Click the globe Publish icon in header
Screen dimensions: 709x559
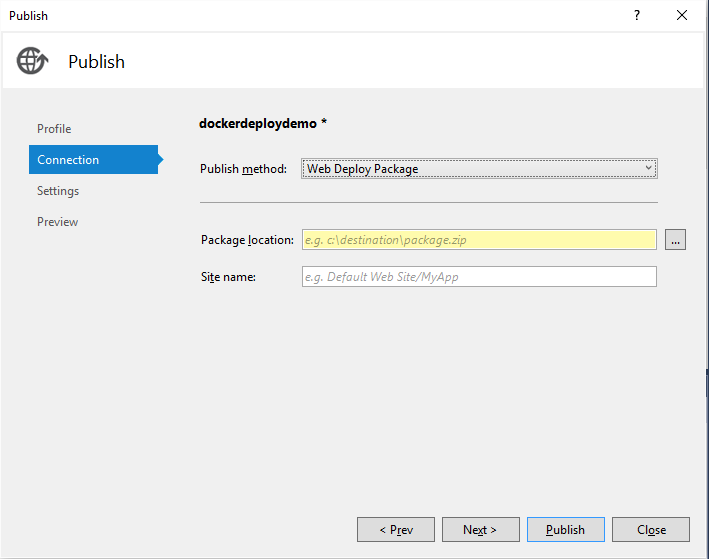32,61
